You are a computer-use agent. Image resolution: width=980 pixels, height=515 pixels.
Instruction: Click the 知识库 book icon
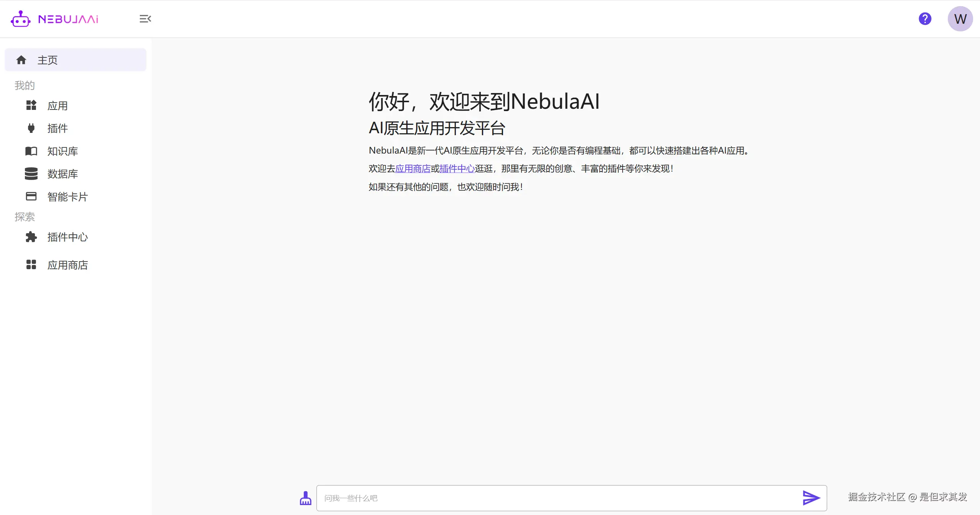coord(31,151)
